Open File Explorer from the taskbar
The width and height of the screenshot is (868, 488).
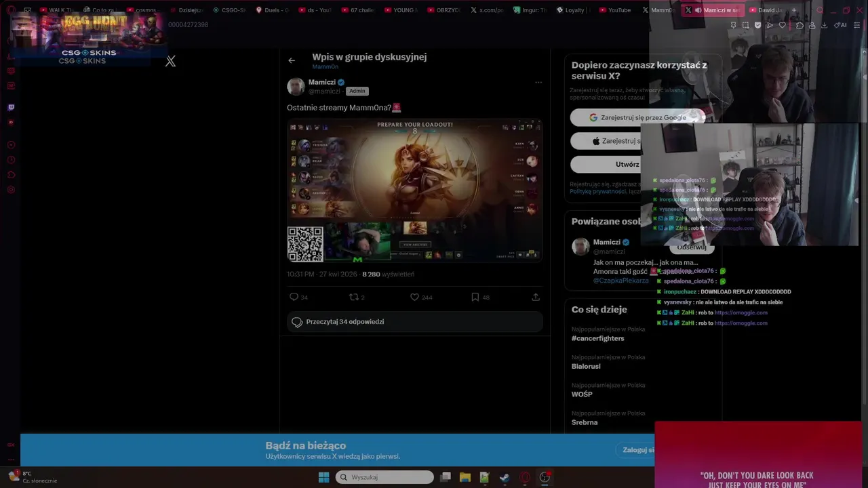click(x=465, y=477)
